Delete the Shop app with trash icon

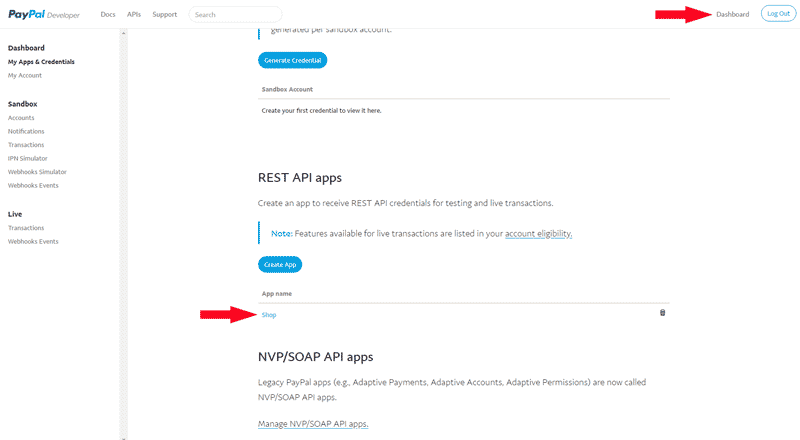pos(662,313)
